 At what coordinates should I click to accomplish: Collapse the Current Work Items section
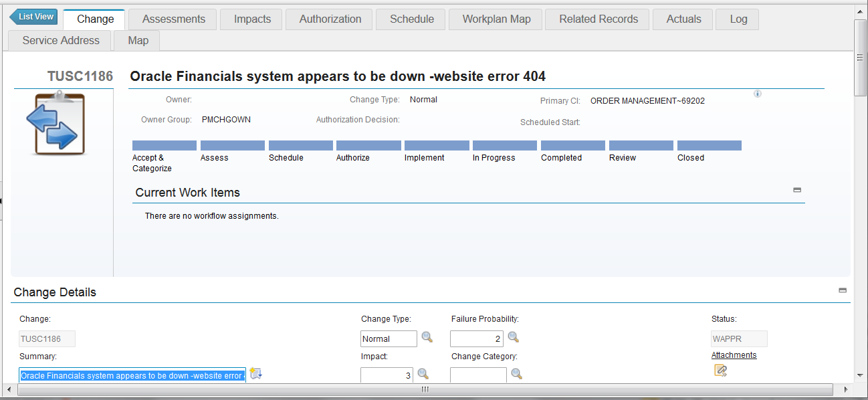[797, 190]
